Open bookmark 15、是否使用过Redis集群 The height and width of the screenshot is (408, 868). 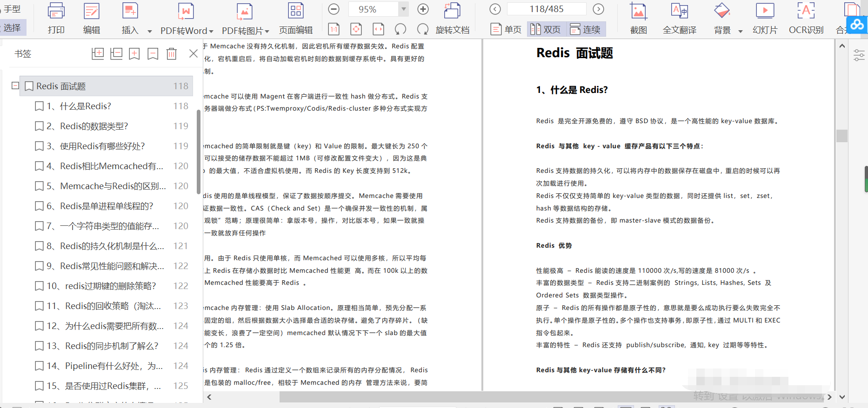(112, 386)
